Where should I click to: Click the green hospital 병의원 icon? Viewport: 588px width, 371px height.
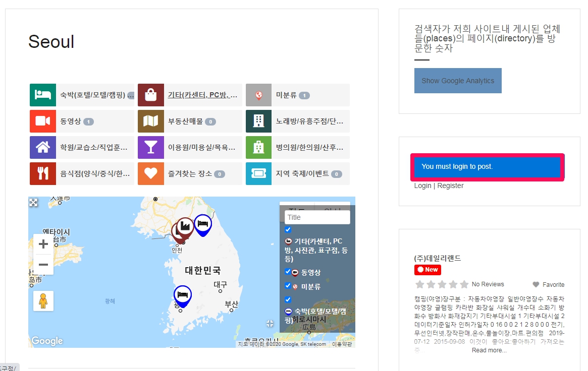pyautogui.click(x=258, y=148)
